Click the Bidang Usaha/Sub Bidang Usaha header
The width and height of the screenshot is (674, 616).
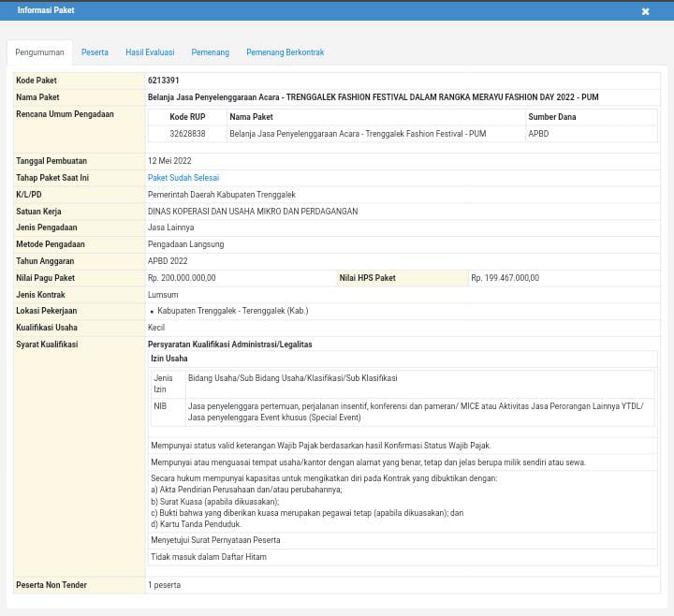pos(292,378)
